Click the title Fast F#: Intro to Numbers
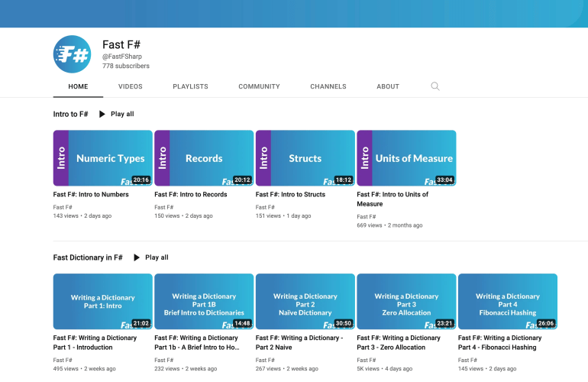This screenshot has height=382, width=588. tap(91, 195)
